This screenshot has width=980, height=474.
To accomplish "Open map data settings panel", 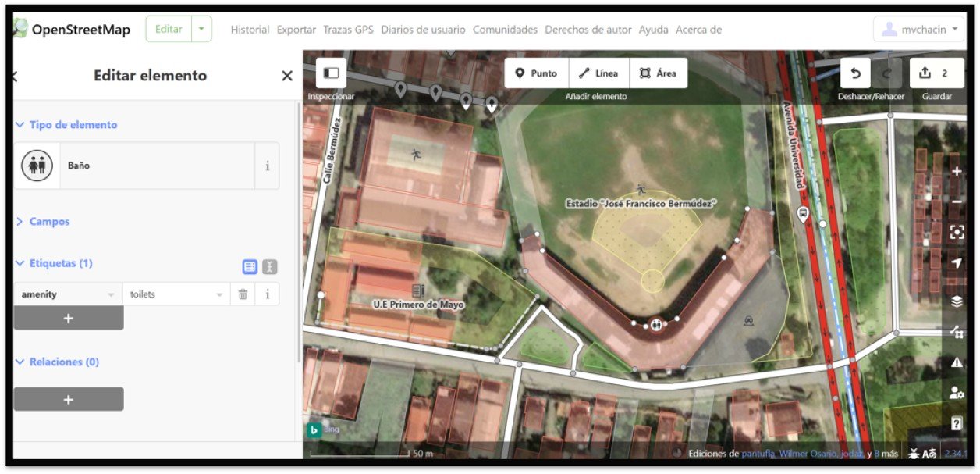I will tap(957, 332).
